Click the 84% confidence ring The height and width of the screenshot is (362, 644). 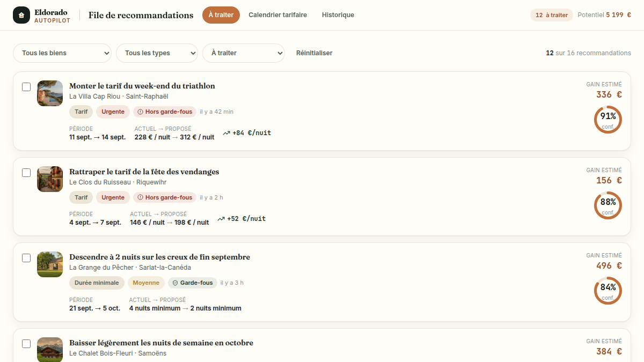tap(608, 291)
